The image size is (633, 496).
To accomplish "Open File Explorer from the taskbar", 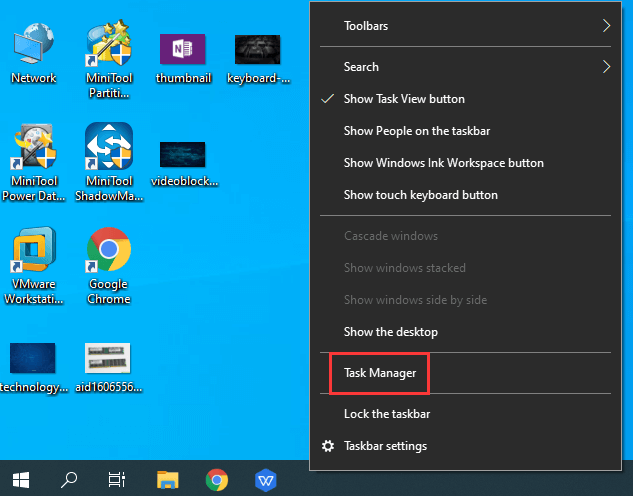I will (x=168, y=480).
